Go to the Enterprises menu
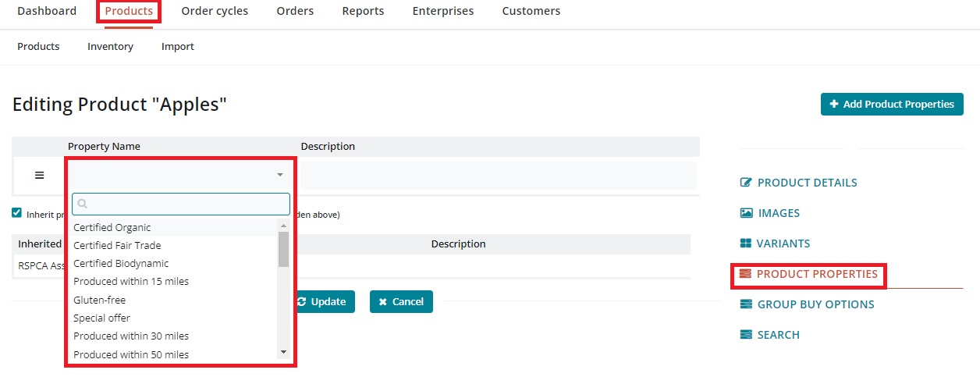Screen dimensions: 980x384 (x=442, y=11)
